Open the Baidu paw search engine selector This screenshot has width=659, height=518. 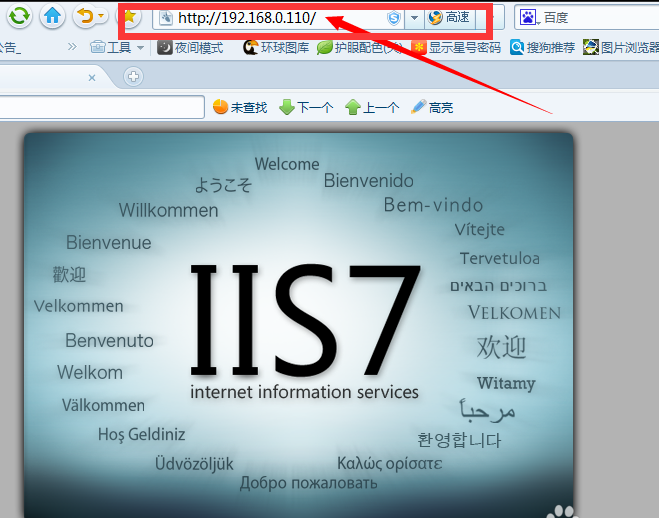tap(529, 18)
